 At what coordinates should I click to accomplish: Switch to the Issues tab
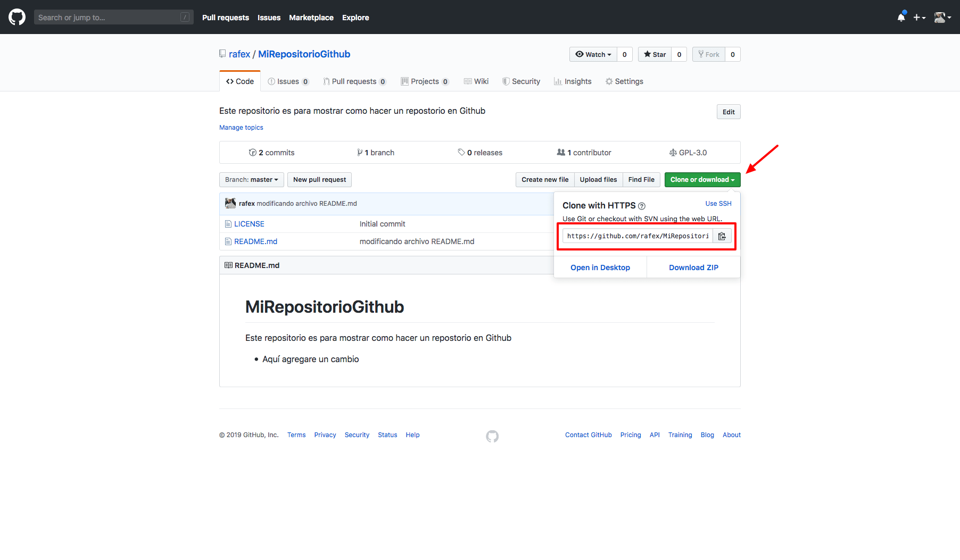289,81
